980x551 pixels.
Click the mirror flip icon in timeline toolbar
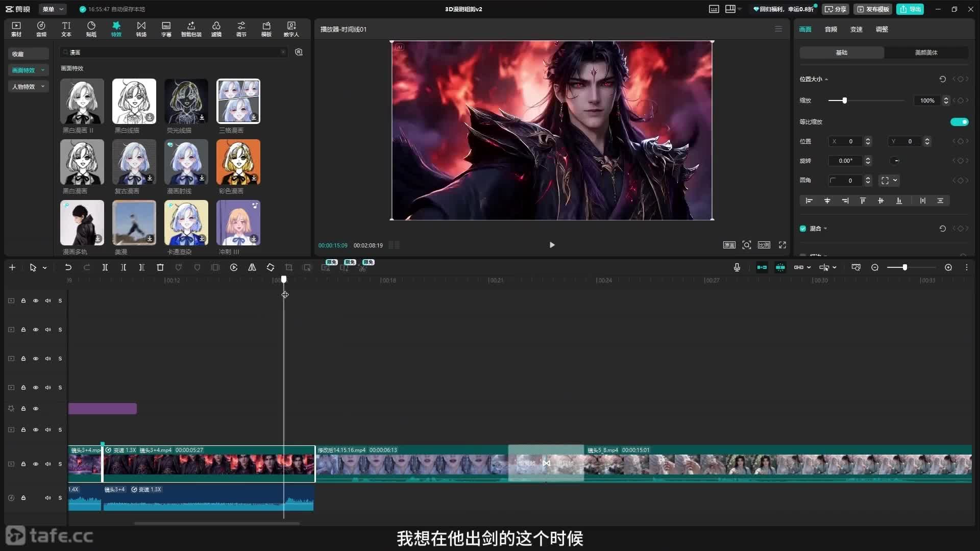(252, 267)
